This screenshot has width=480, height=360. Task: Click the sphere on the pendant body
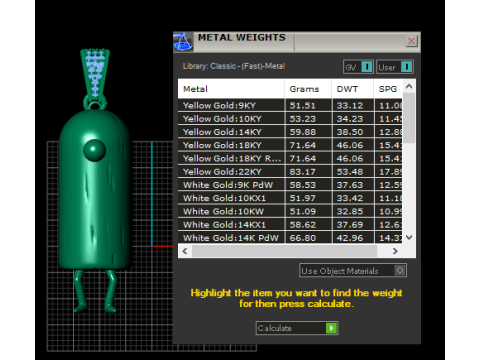pyautogui.click(x=94, y=150)
